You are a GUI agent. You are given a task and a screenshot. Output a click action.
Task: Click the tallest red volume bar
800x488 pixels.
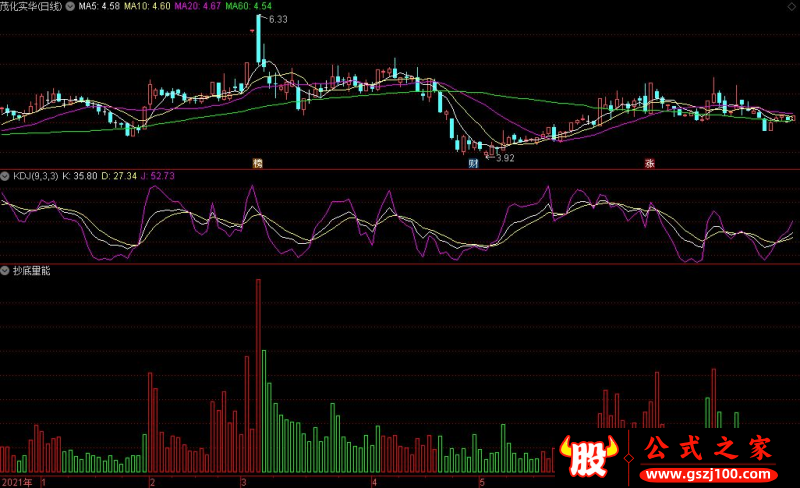258,376
